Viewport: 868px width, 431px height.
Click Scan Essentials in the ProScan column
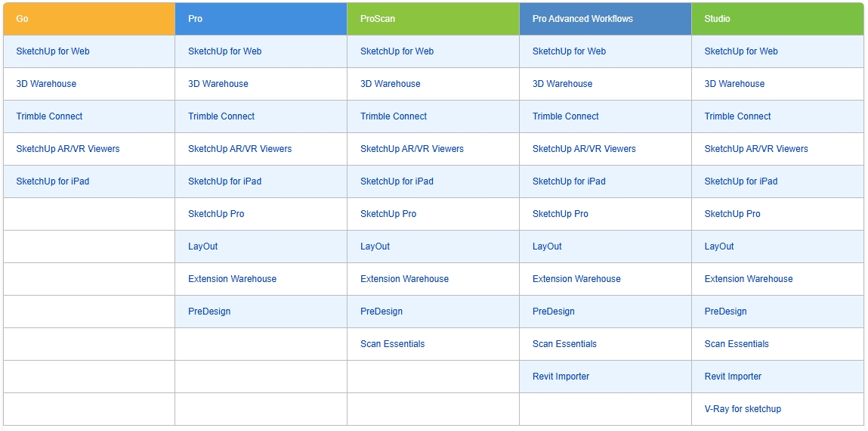tap(392, 344)
